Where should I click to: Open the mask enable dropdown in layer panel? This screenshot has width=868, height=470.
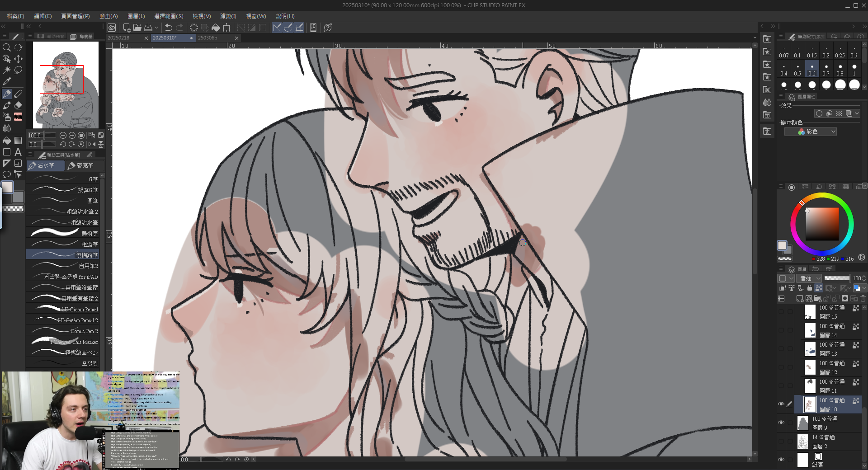coord(831,288)
